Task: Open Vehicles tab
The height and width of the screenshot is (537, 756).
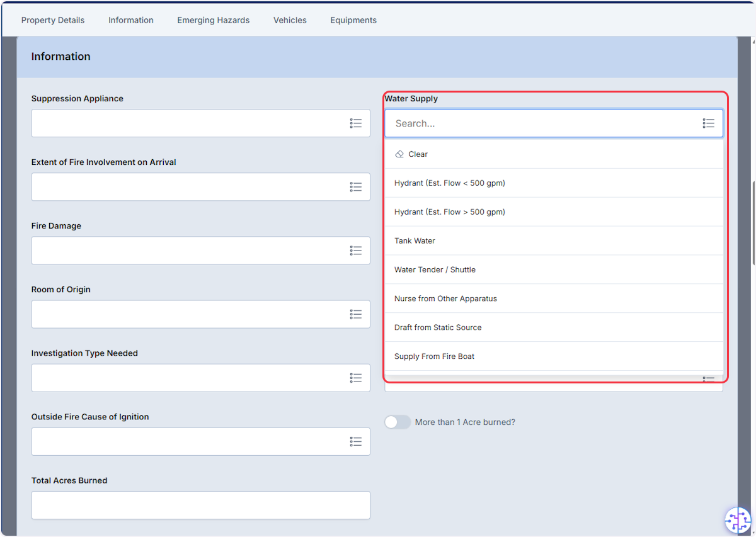Action: coord(290,20)
